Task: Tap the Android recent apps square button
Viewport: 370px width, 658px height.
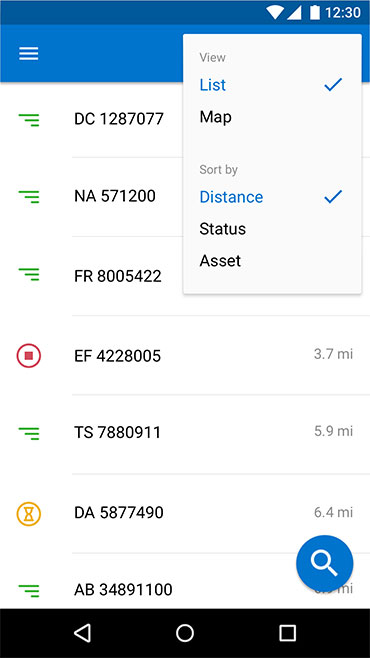Action: [x=287, y=633]
